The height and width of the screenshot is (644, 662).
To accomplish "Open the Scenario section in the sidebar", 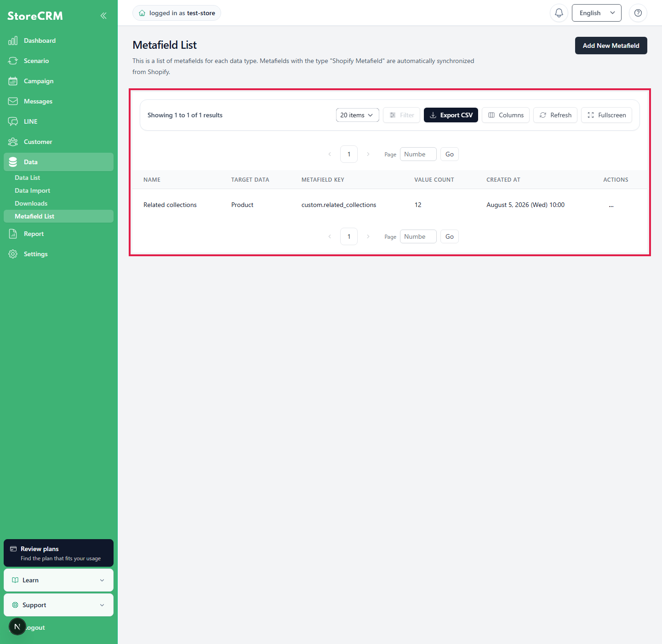I will click(x=58, y=61).
